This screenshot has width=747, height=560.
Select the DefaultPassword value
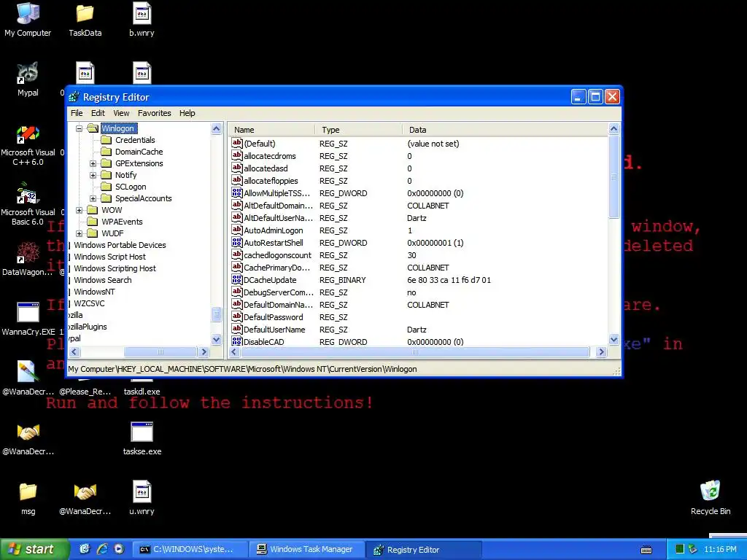pos(274,317)
